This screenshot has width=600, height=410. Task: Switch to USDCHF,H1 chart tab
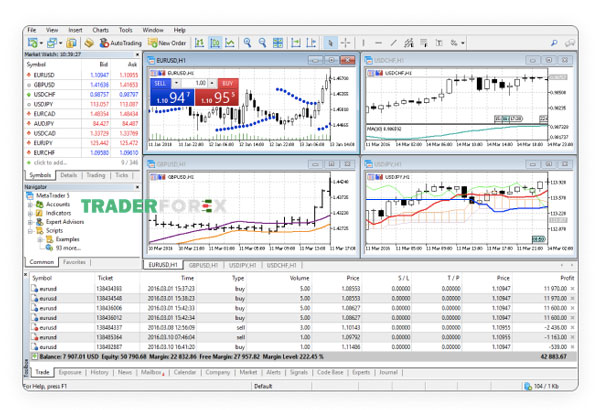[281, 265]
